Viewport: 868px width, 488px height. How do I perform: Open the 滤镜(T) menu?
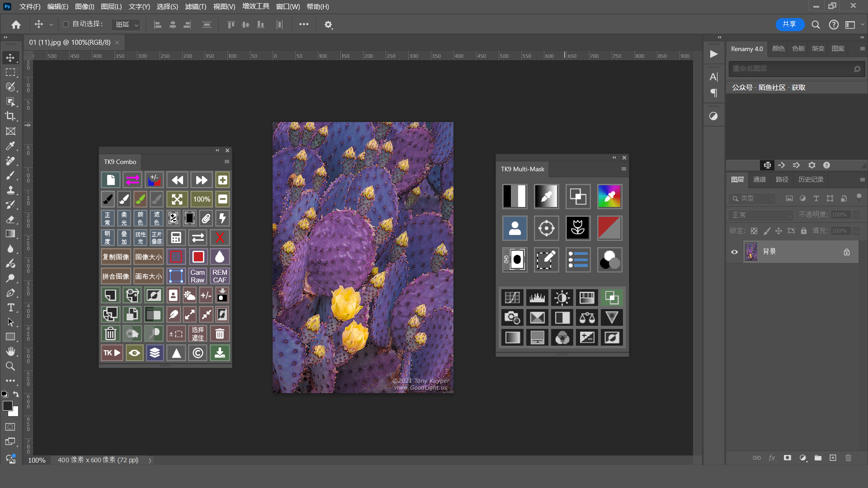click(195, 6)
